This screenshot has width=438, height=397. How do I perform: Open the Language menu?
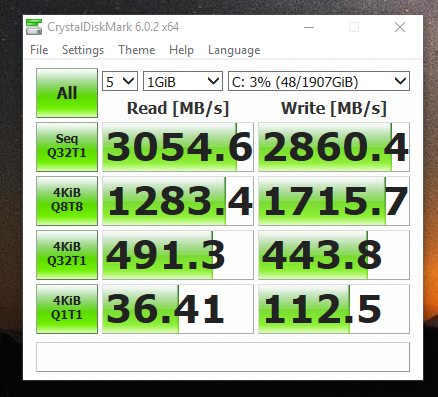234,50
